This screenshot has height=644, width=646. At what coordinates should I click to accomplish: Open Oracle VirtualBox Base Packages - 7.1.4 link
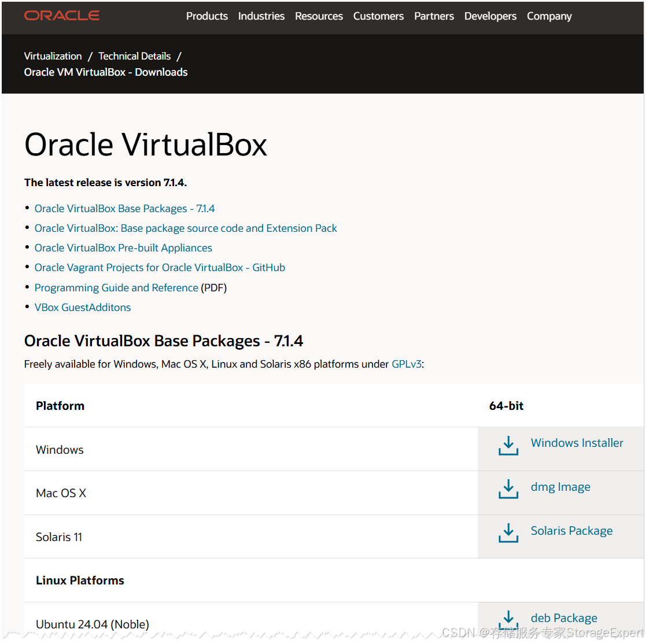124,209
